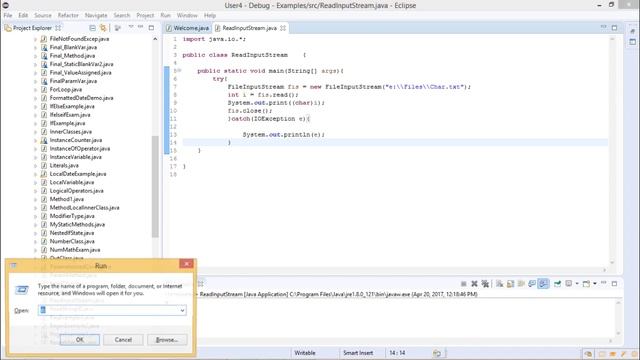Open the Help menu
This screenshot has width=640, height=360.
pyautogui.click(x=210, y=15)
